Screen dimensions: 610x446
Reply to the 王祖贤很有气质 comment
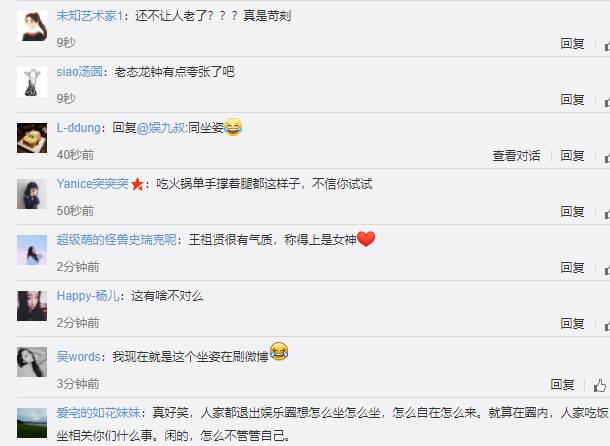pos(572,268)
